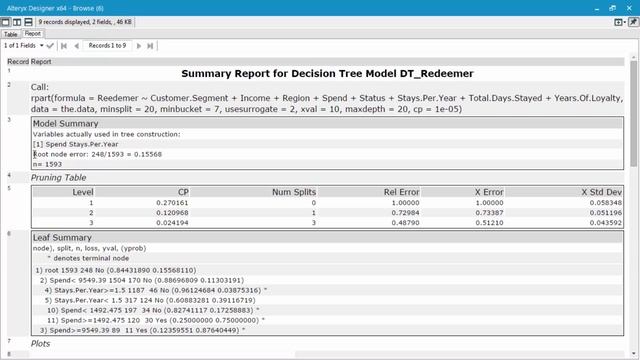This screenshot has height=360, width=640.
Task: Switch to the Report tab
Action: coord(32,34)
